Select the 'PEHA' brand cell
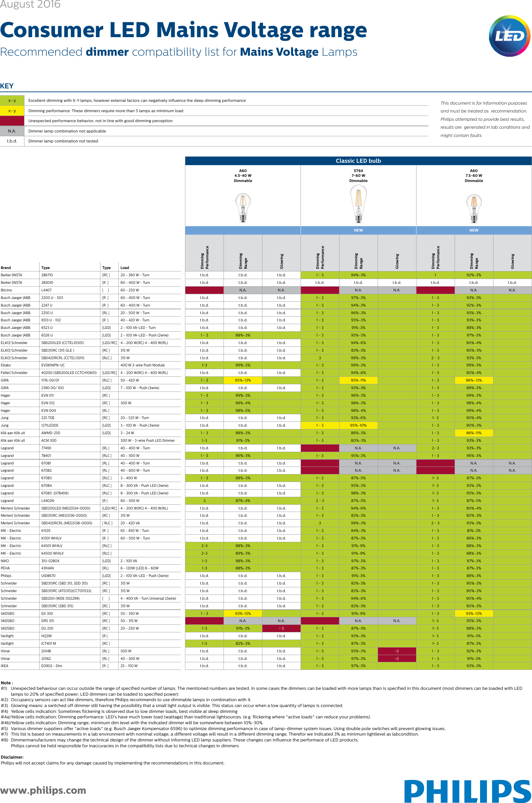 [5, 568]
